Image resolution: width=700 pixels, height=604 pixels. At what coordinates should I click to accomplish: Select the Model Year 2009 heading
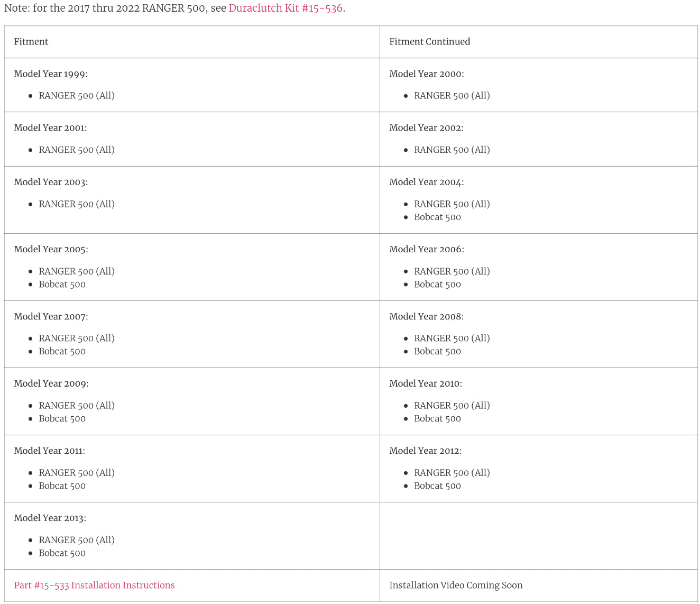click(51, 383)
